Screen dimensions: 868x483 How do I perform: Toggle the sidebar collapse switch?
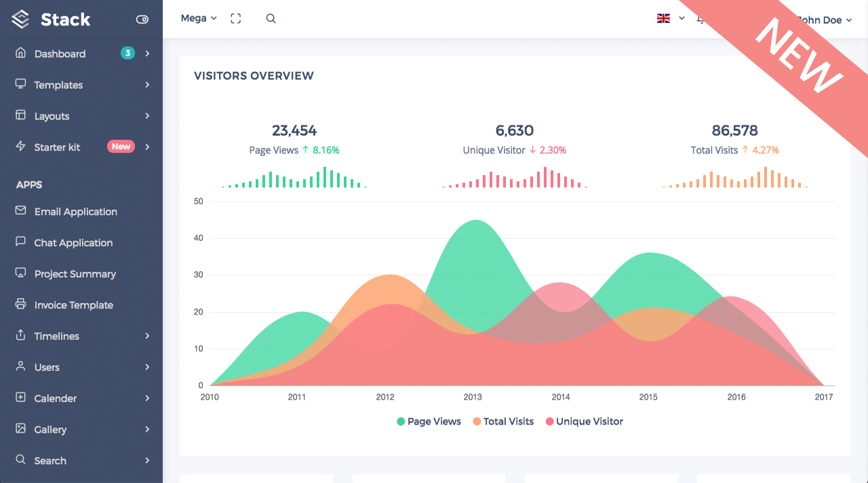142,20
